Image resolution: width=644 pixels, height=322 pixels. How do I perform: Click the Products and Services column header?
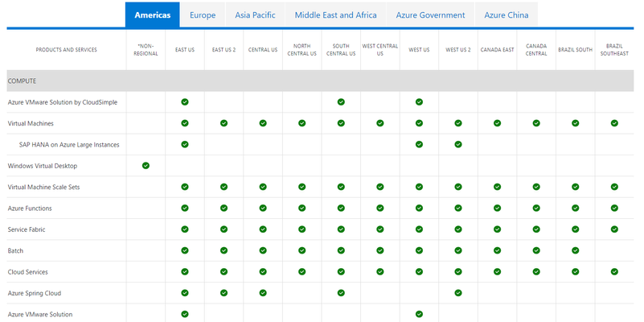(x=67, y=50)
